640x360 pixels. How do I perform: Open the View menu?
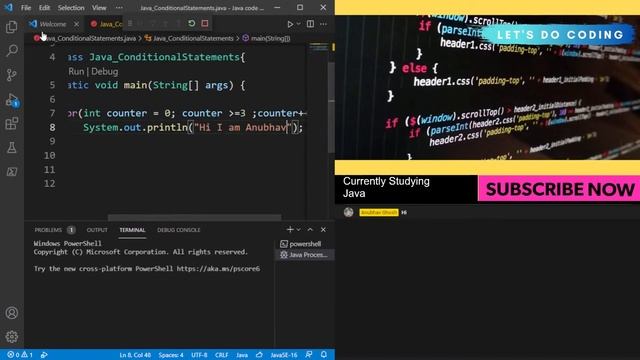tap(99, 8)
